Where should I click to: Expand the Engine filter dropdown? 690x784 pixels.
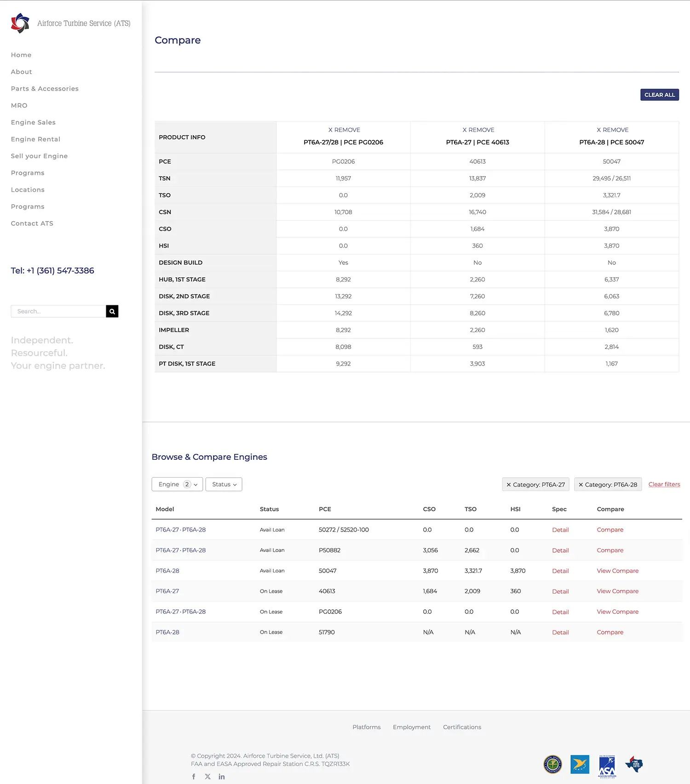pos(177,484)
